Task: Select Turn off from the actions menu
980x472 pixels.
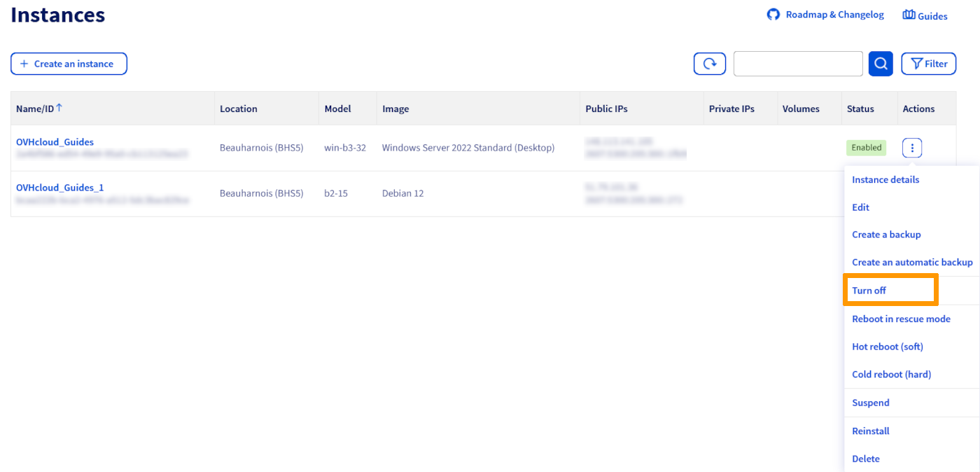Action: [x=869, y=291]
